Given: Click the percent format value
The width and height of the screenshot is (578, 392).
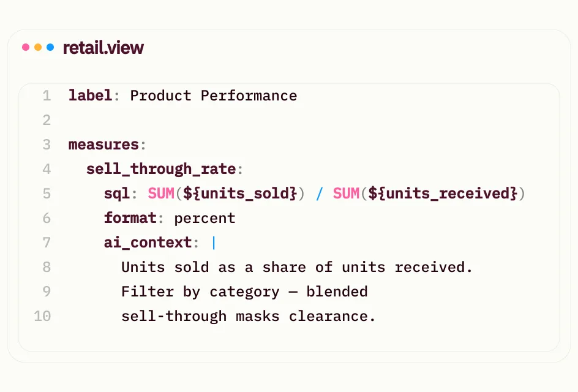Looking at the screenshot, I should 205,218.
